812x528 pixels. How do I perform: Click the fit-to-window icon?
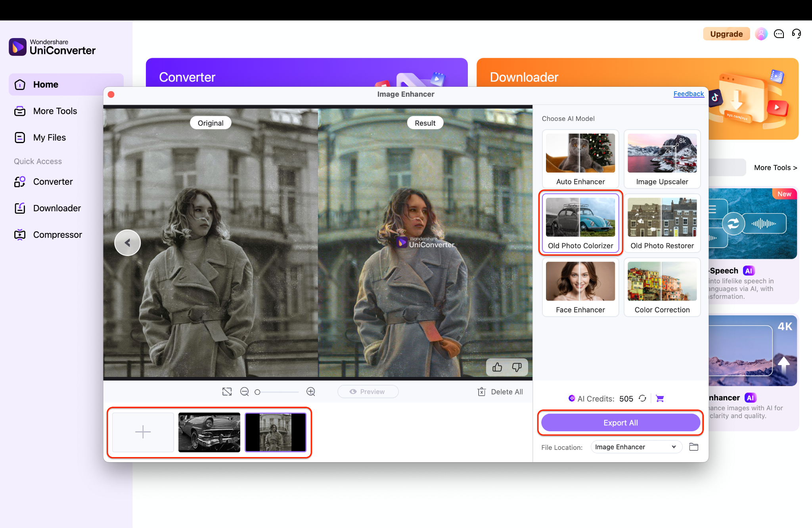coord(227,392)
